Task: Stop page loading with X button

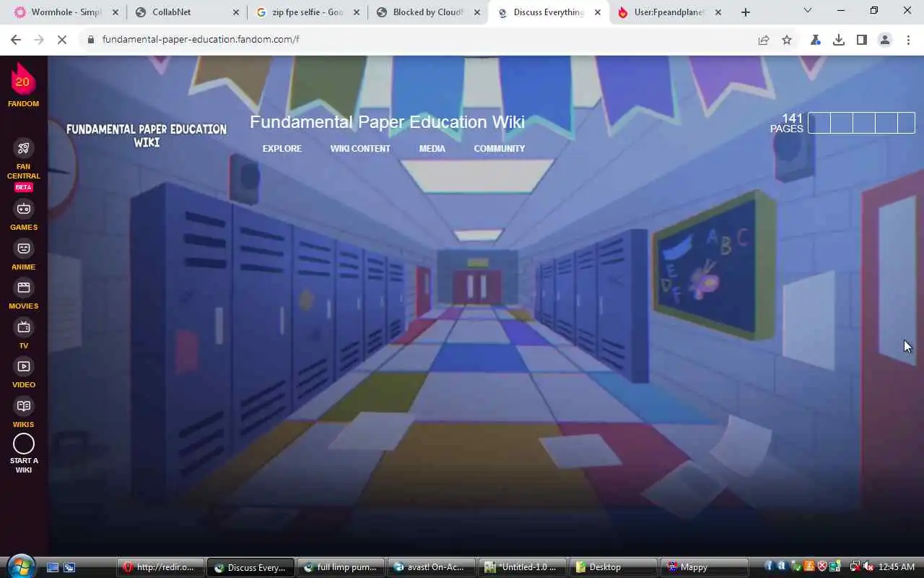Action: [x=62, y=40]
